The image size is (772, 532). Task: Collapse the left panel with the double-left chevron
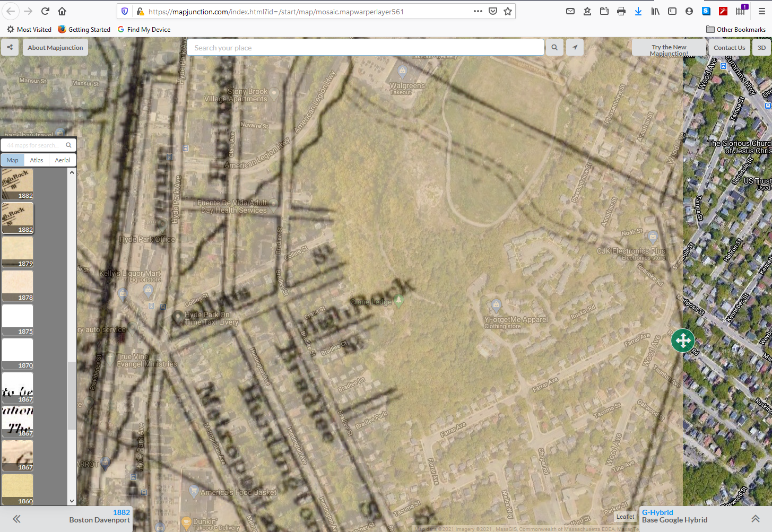pyautogui.click(x=16, y=519)
